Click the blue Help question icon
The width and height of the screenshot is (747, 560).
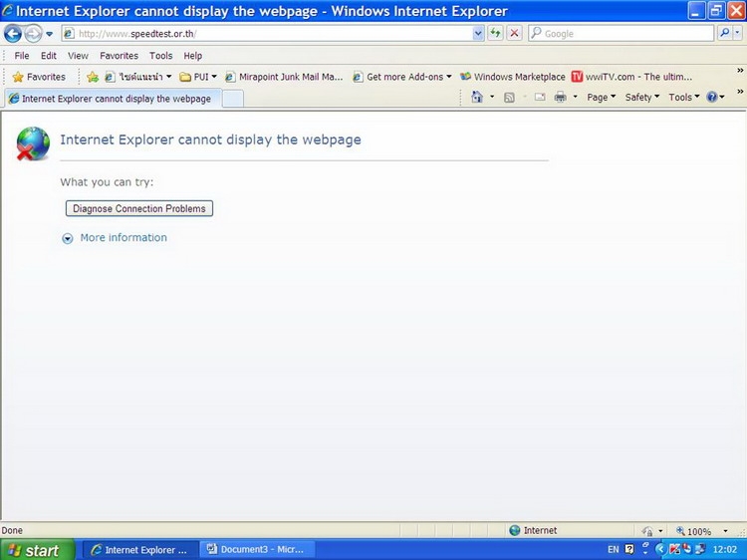coord(712,98)
